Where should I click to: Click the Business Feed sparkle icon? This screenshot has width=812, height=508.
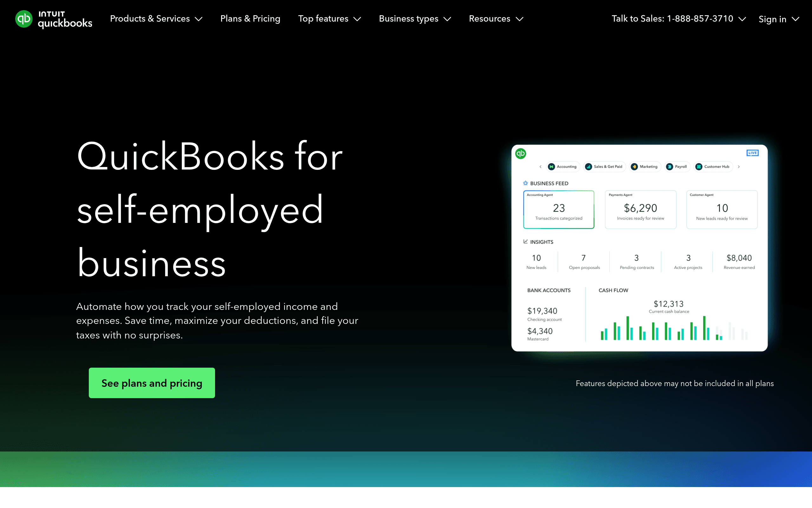(x=526, y=183)
